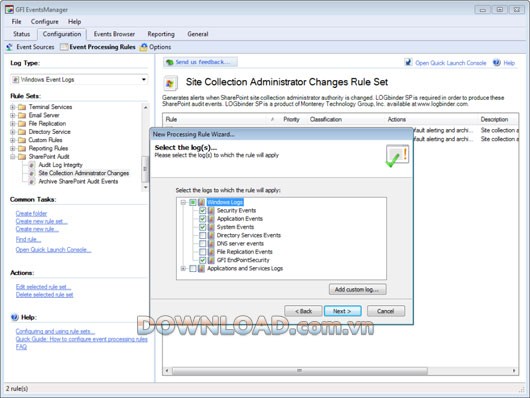Check the DNS server events checkbox
This screenshot has height=398, width=530.
point(202,243)
